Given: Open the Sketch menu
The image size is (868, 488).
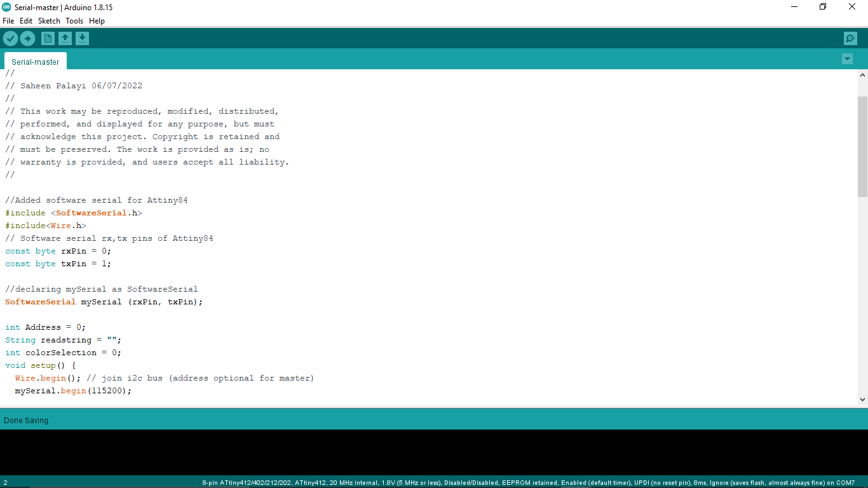Looking at the screenshot, I should coord(49,21).
